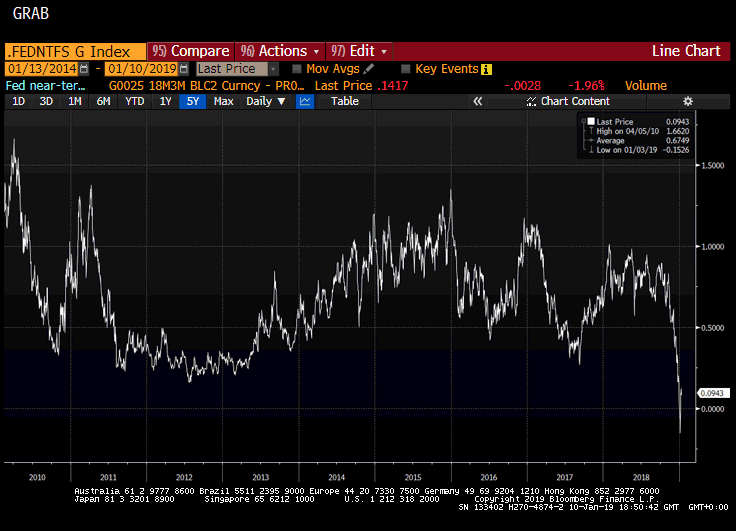
Task: Select the YTD range tab
Action: [x=134, y=101]
